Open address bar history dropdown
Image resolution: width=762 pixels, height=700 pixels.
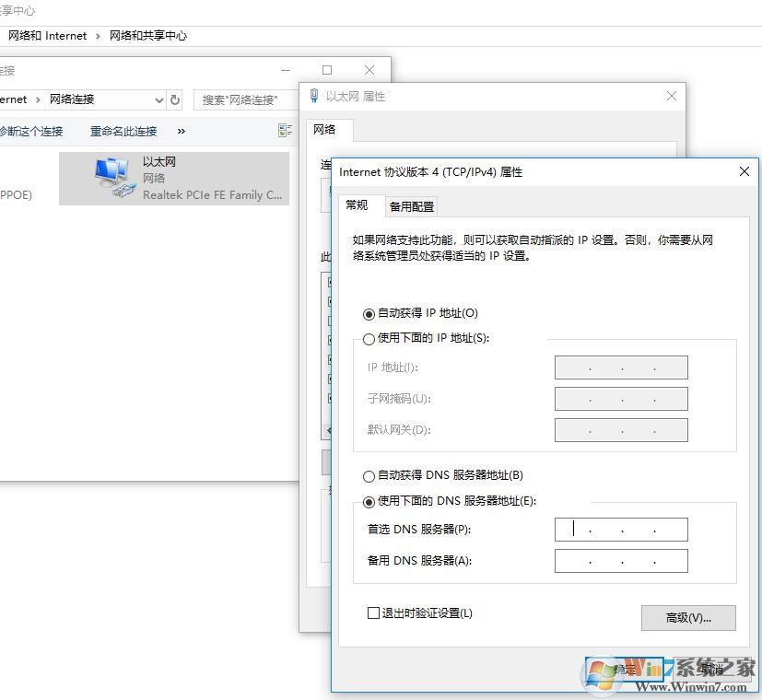pos(158,100)
